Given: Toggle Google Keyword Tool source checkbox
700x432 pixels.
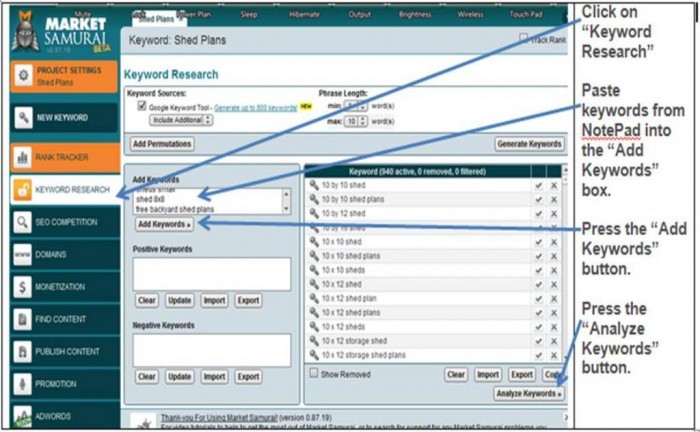Looking at the screenshot, I should pos(142,106).
